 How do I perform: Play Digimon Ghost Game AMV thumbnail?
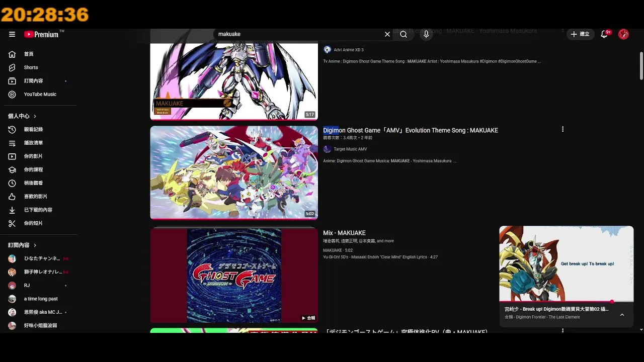coord(234,172)
